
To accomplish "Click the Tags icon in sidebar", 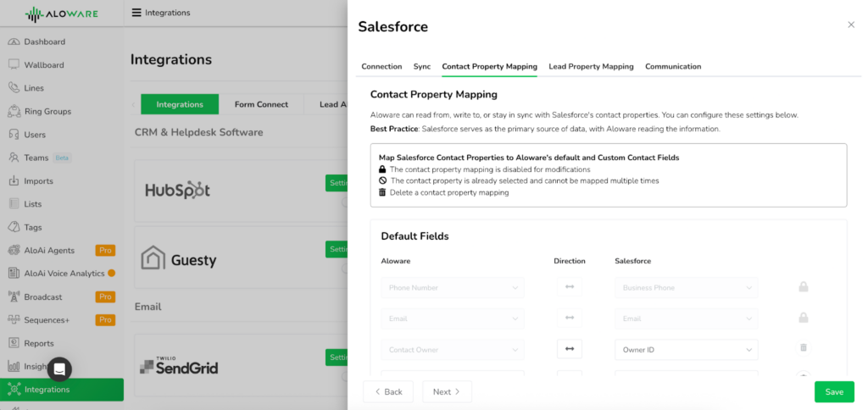I will coord(14,227).
